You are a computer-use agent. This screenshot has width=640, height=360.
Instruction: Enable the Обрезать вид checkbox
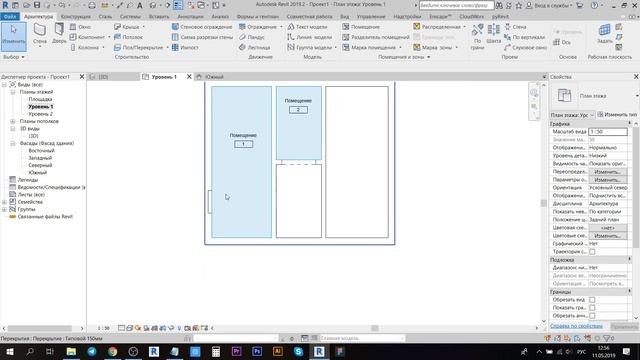592,300
